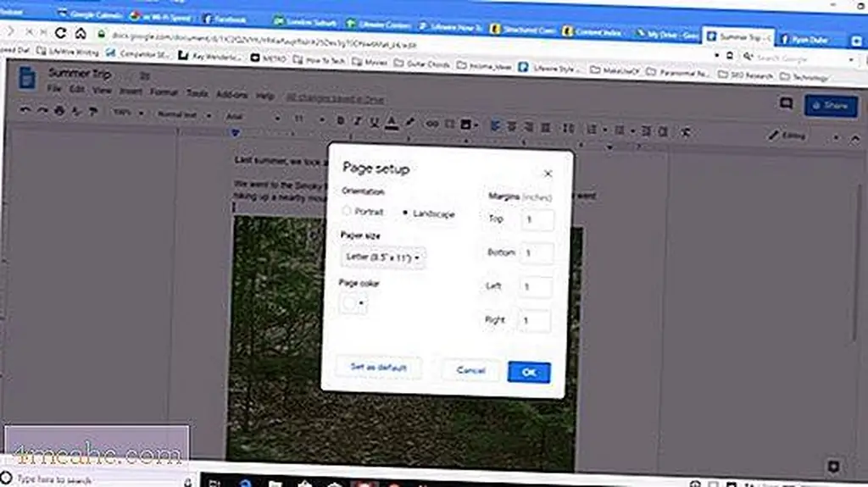Viewport: 868px width, 487px height.
Task: Click the Insert link icon
Action: click(x=431, y=124)
